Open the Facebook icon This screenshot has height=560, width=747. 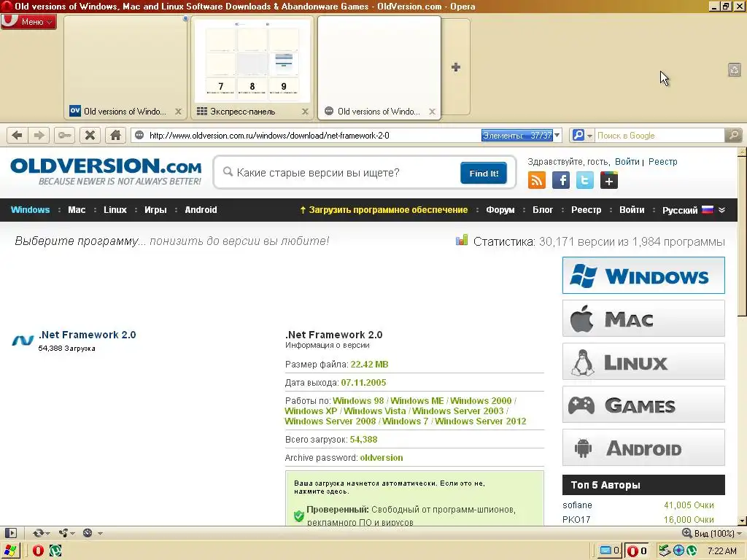point(561,181)
